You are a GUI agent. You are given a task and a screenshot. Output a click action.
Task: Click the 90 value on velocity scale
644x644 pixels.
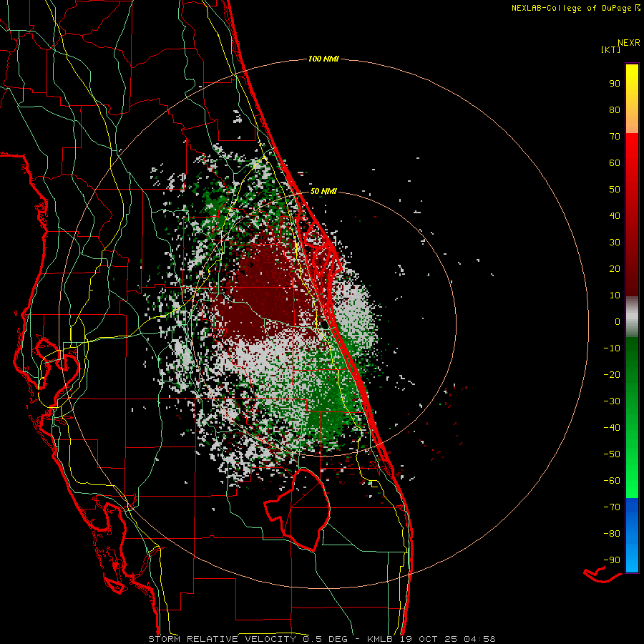(615, 84)
